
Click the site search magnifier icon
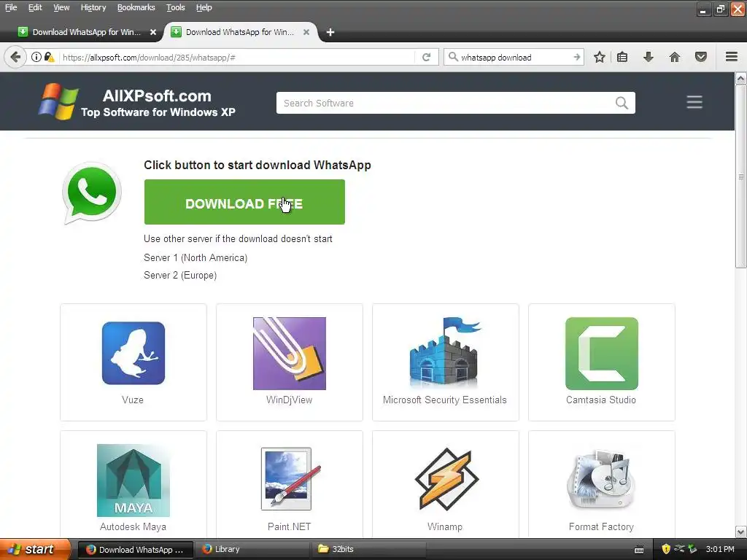(x=622, y=103)
